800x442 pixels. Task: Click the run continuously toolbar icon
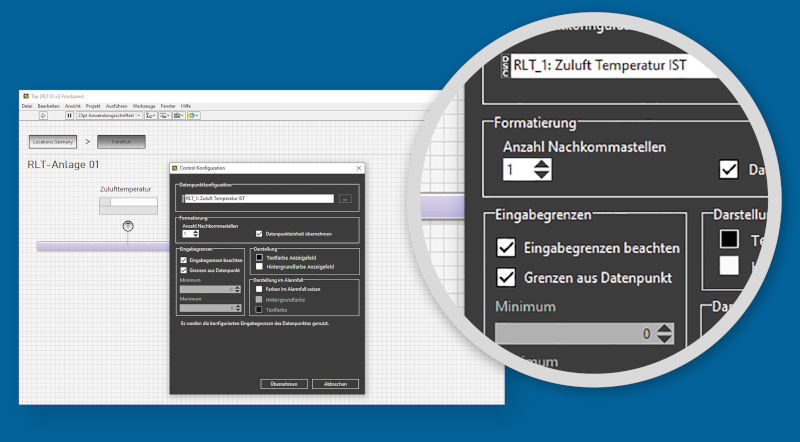point(41,116)
